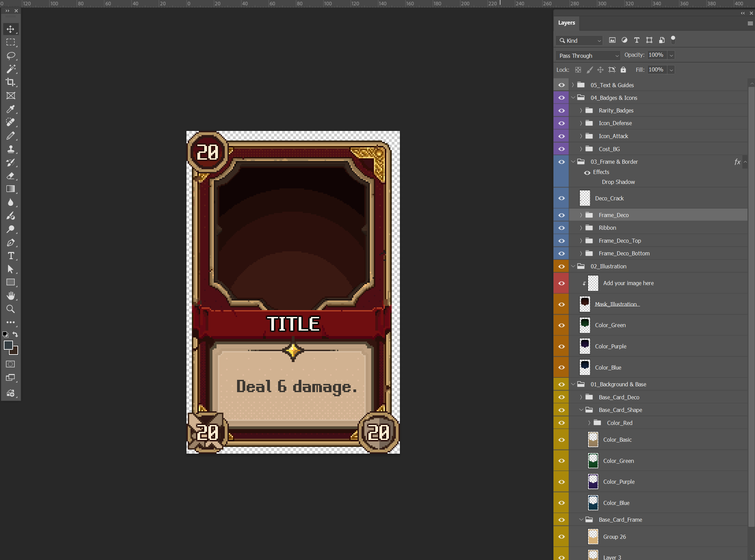Click the Layers panel tab
The image size is (755, 560).
pyautogui.click(x=567, y=23)
